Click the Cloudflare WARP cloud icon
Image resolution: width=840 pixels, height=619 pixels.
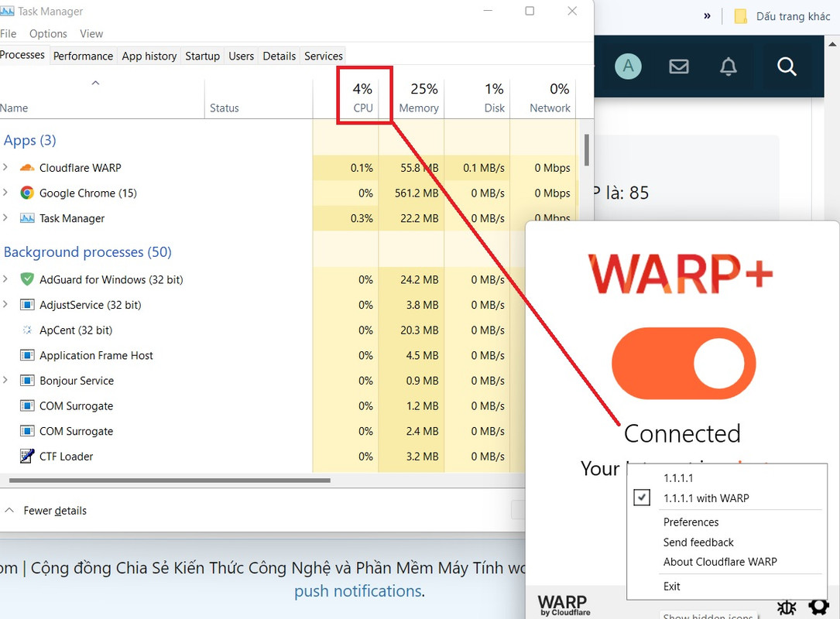27,168
